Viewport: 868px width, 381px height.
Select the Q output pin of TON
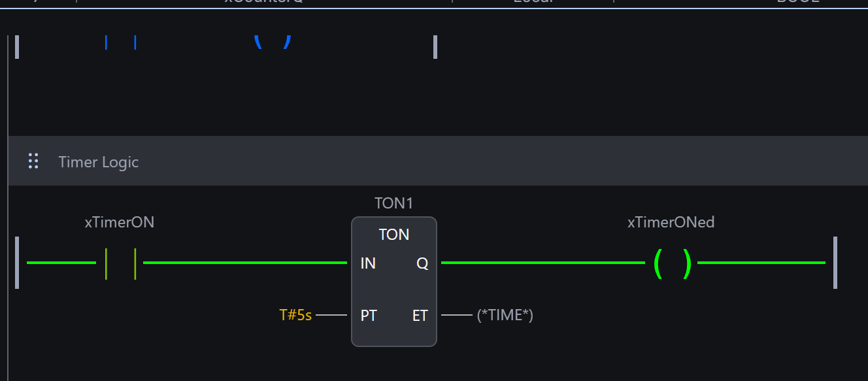tap(422, 263)
